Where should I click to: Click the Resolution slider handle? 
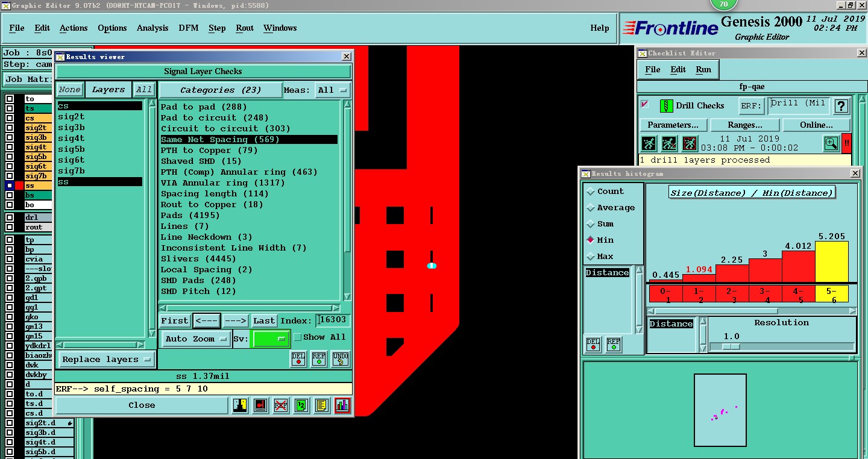click(731, 346)
